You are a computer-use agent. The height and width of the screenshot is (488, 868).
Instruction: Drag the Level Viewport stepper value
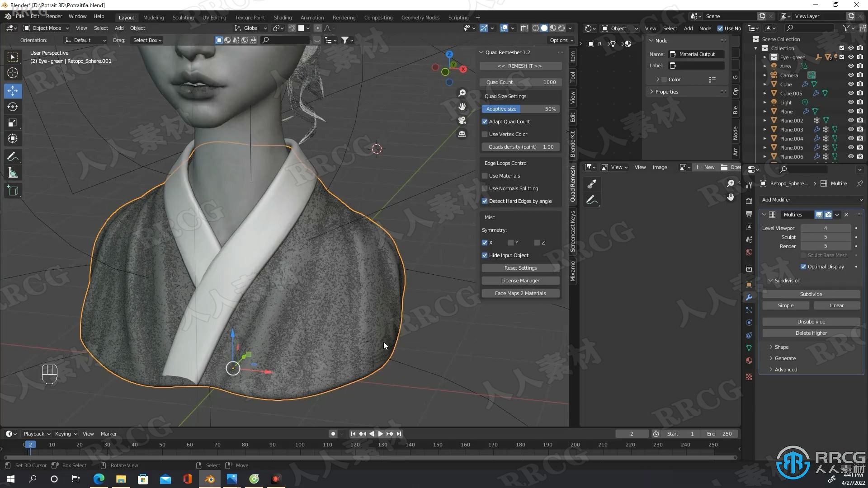pos(825,228)
